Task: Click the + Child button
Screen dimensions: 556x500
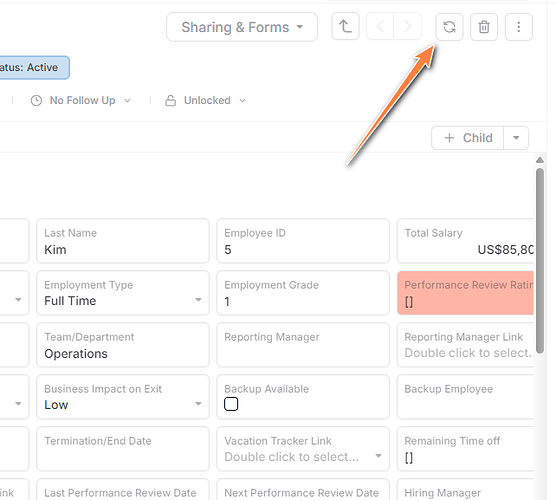Action: tap(468, 138)
